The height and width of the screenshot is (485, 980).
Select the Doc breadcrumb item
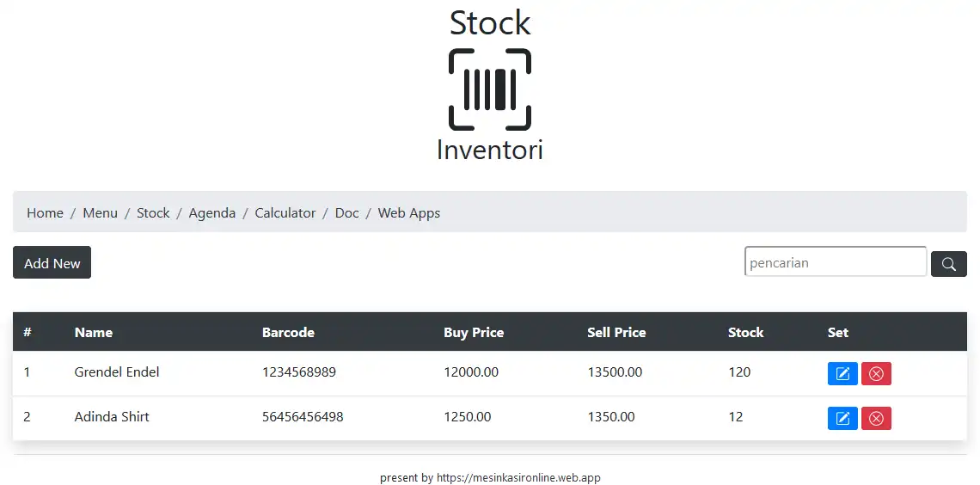[x=346, y=213]
